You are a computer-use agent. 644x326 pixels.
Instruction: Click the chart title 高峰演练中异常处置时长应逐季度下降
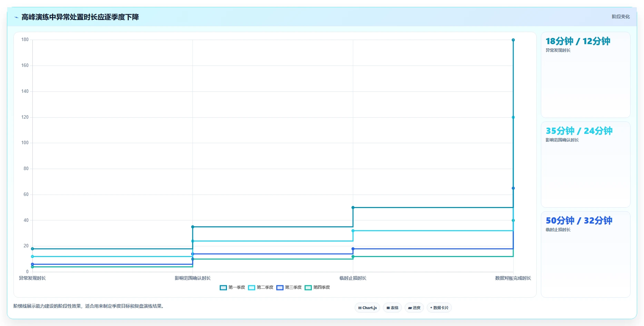tap(80, 17)
